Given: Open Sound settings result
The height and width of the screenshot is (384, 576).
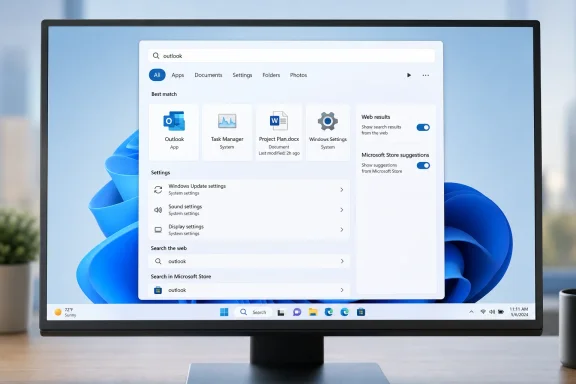Looking at the screenshot, I should pos(249,210).
